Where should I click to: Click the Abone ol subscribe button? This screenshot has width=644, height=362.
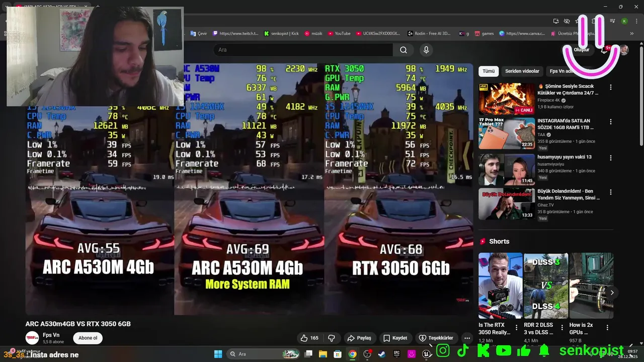[x=88, y=338]
